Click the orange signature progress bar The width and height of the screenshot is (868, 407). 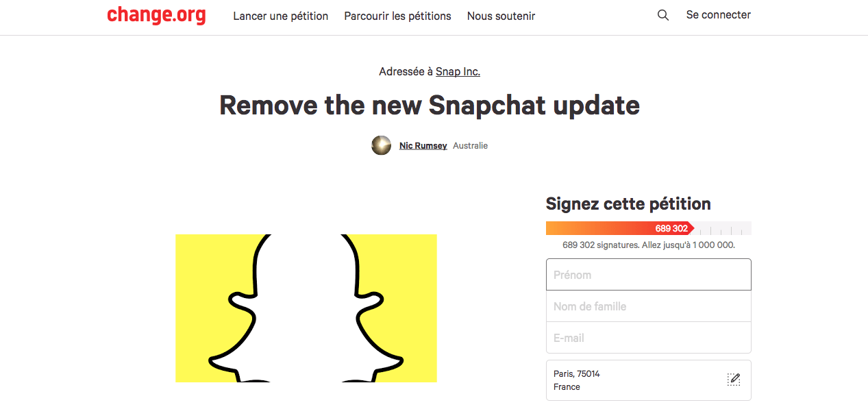pyautogui.click(x=649, y=228)
